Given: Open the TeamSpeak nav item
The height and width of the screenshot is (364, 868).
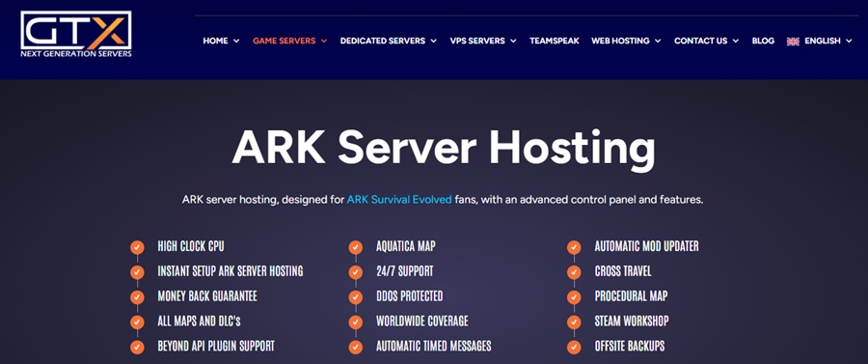Looking at the screenshot, I should (555, 41).
